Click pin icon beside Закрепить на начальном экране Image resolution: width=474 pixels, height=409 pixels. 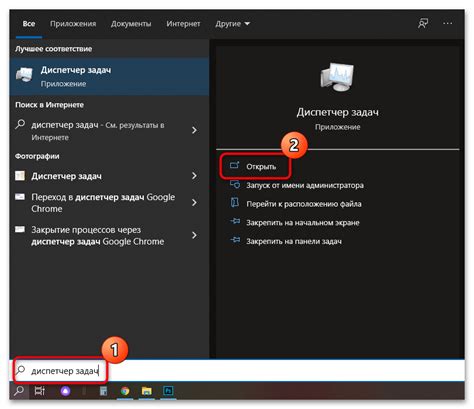point(235,221)
